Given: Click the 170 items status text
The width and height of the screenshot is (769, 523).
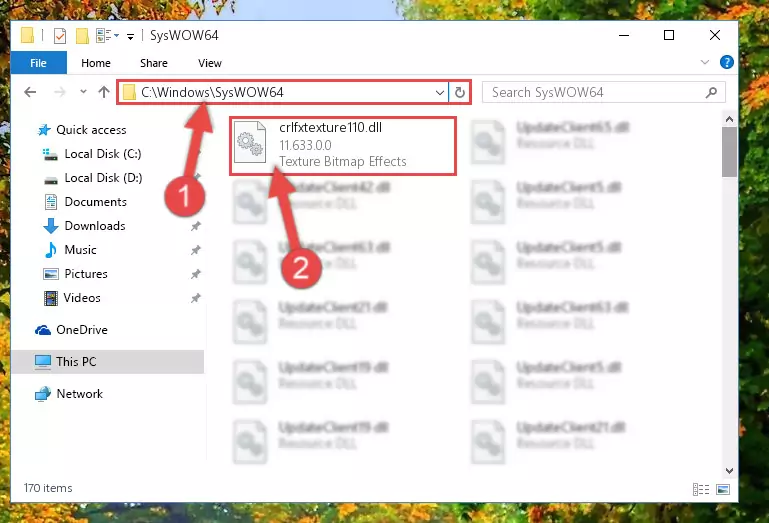Looking at the screenshot, I should click(48, 488).
